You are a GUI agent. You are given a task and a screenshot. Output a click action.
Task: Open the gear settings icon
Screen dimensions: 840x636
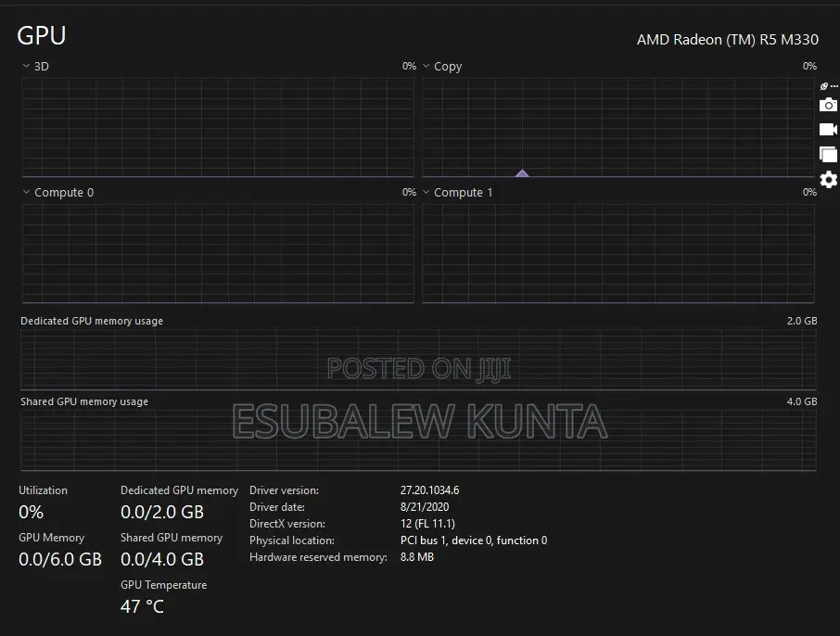(828, 180)
